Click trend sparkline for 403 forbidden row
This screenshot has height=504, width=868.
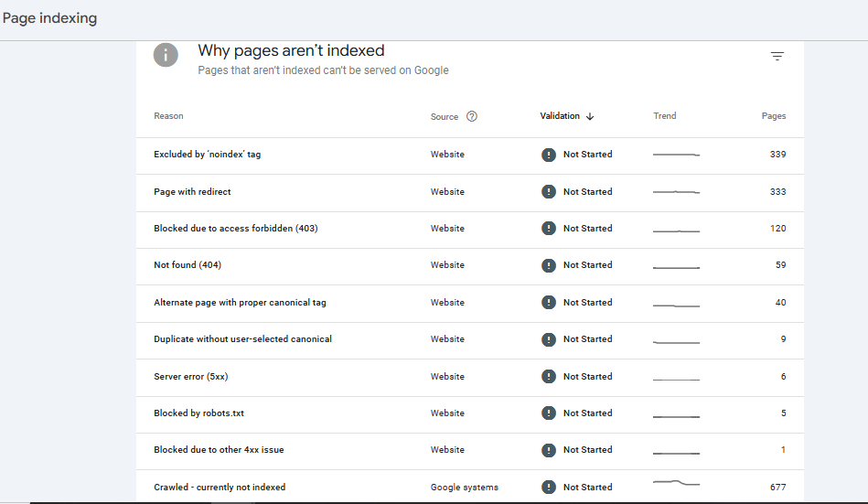click(x=676, y=231)
